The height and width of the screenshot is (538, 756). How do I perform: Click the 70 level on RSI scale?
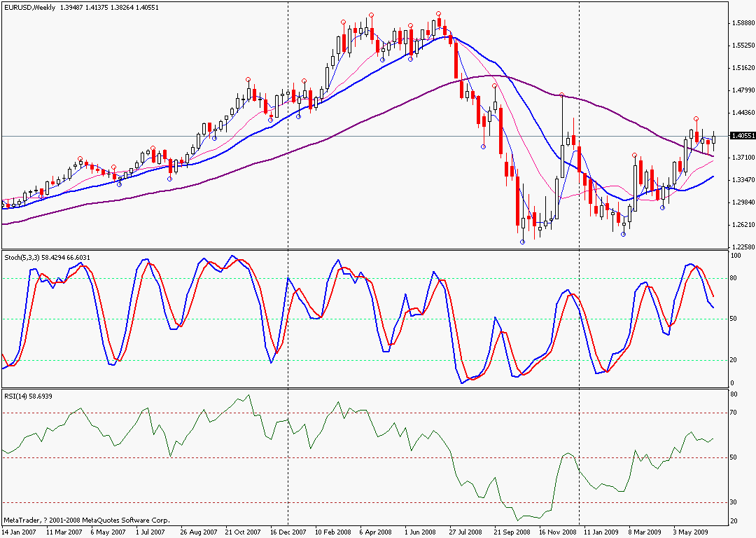point(734,413)
